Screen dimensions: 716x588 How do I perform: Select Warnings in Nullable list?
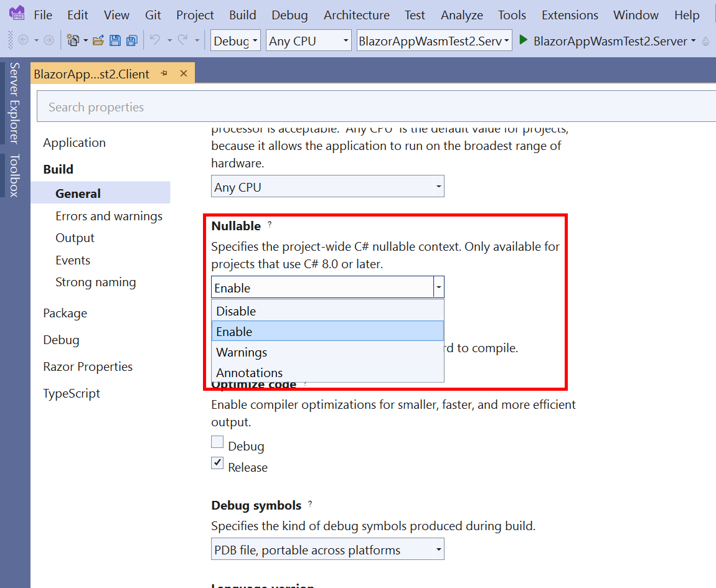tap(327, 352)
